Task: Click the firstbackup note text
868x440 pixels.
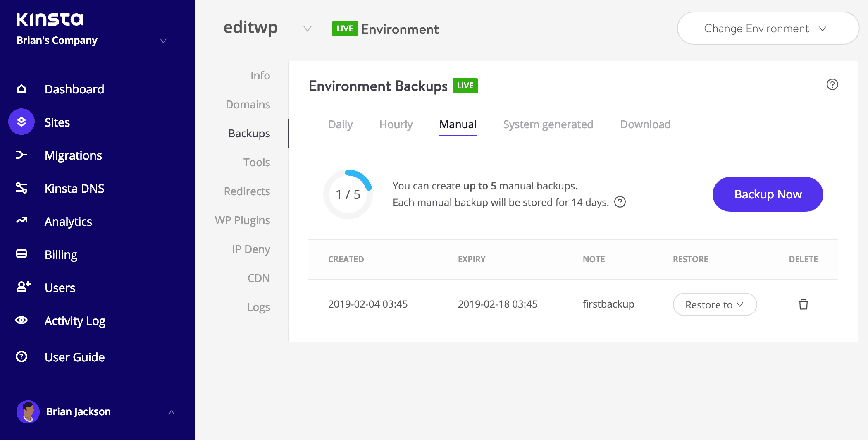Action: 608,304
